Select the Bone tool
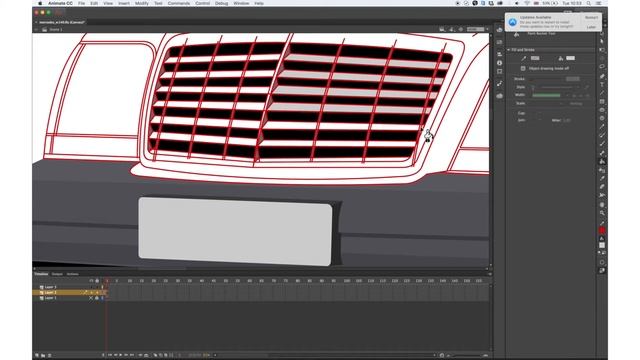Viewport: 640px width, 360px height. click(602, 153)
